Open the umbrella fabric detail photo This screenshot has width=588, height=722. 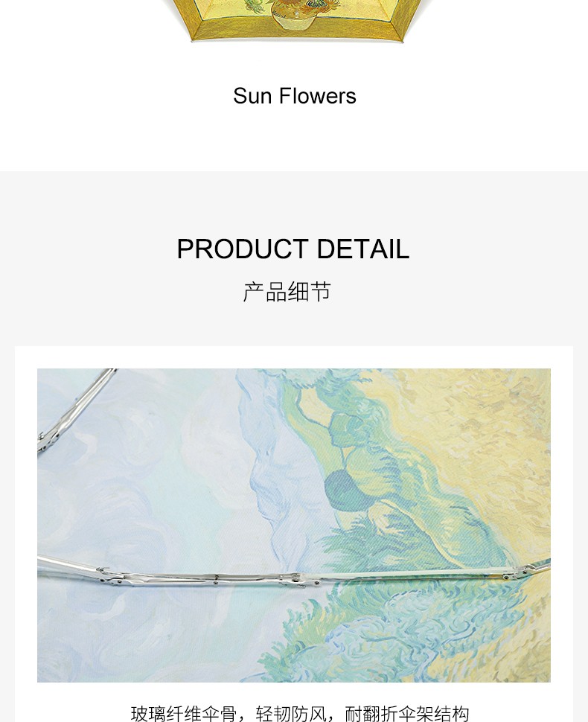pyautogui.click(x=294, y=525)
